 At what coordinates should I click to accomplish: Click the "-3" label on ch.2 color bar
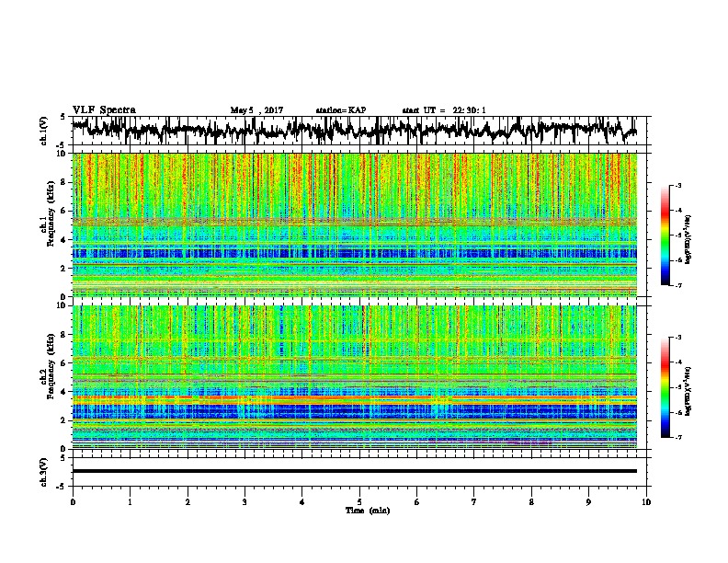point(677,338)
